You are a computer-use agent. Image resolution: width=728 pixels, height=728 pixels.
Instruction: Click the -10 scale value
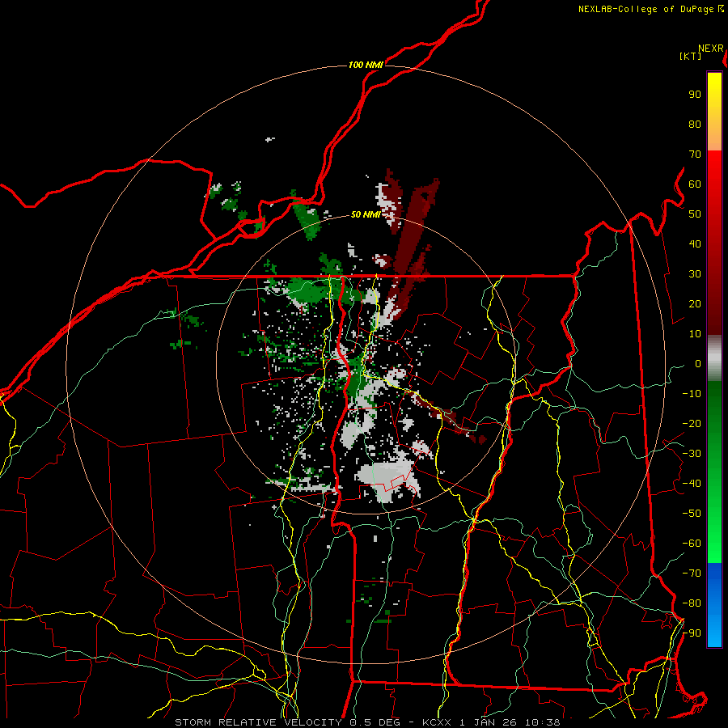tap(692, 394)
